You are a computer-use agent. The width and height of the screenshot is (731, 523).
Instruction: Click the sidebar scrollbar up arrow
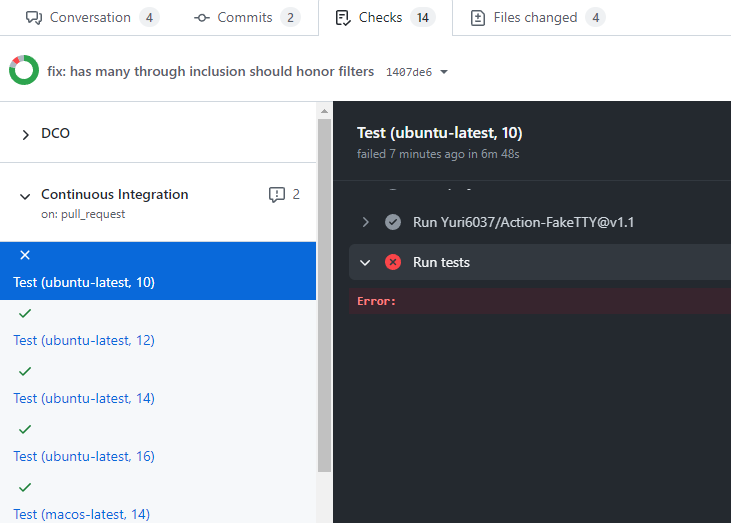(x=324, y=111)
